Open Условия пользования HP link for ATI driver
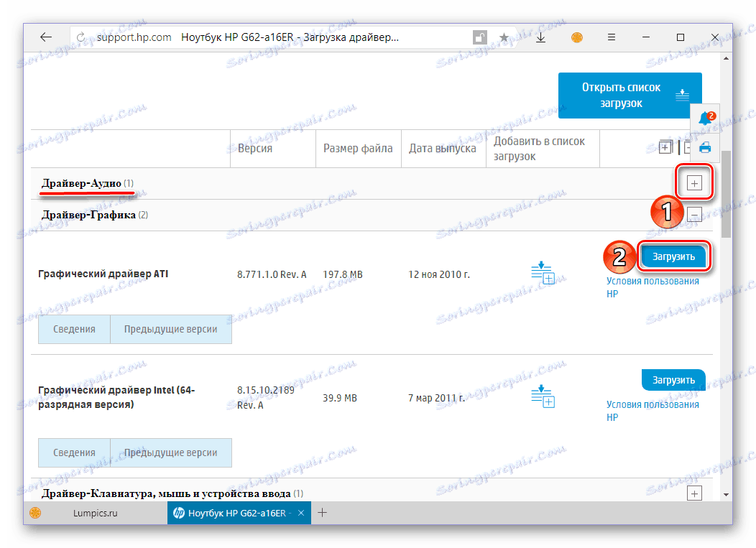This screenshot has height=548, width=756. tap(653, 287)
